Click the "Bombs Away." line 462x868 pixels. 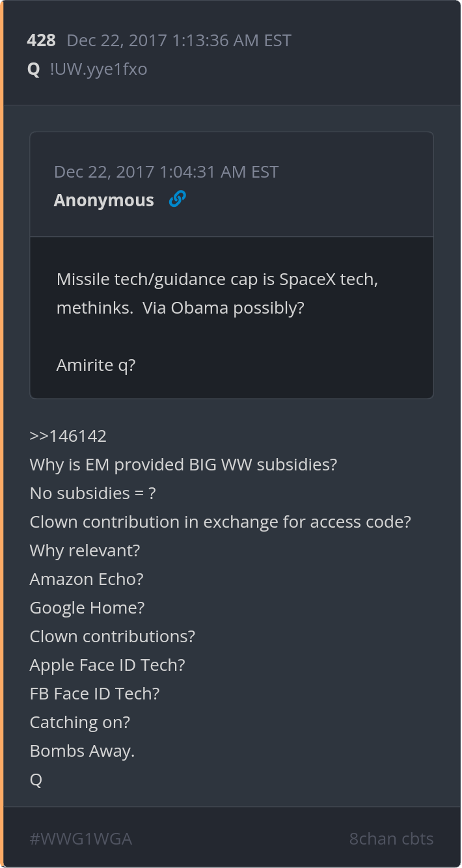pos(82,751)
